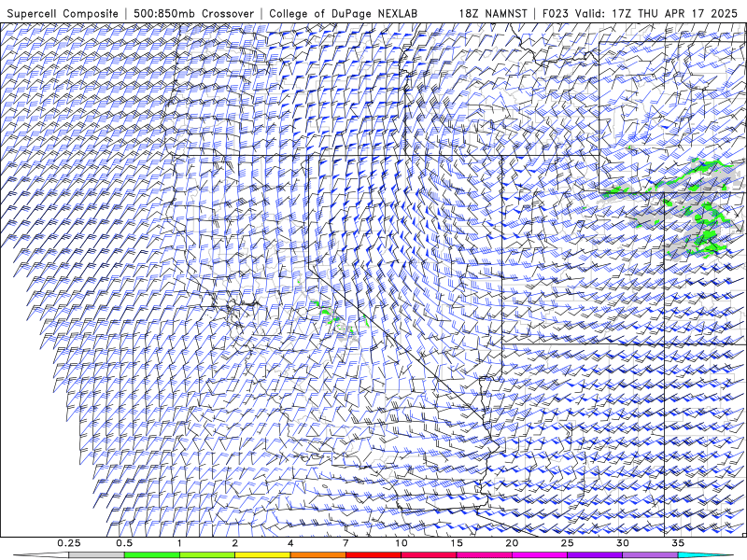Click the colorbar label reading 2
The image size is (747, 560).
coord(235,543)
